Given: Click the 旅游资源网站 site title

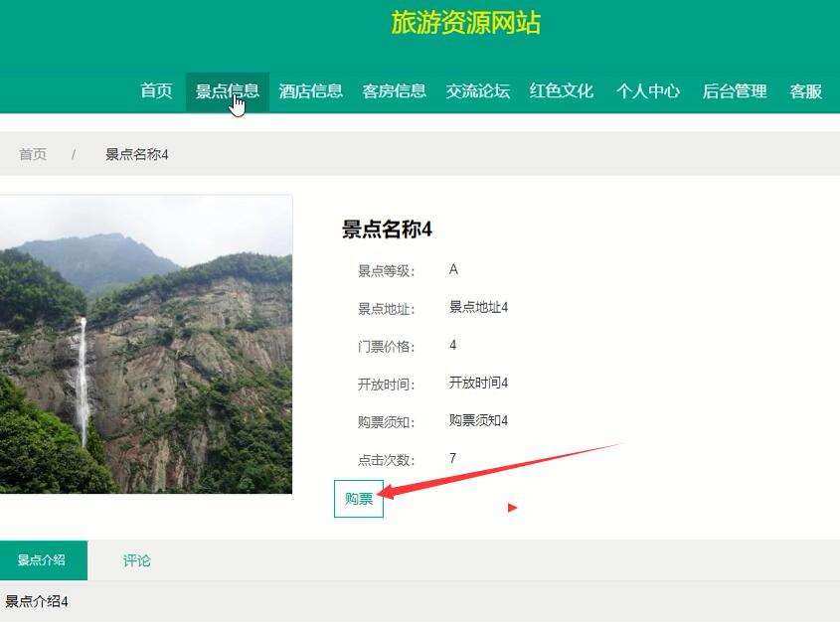Looking at the screenshot, I should click(x=465, y=23).
